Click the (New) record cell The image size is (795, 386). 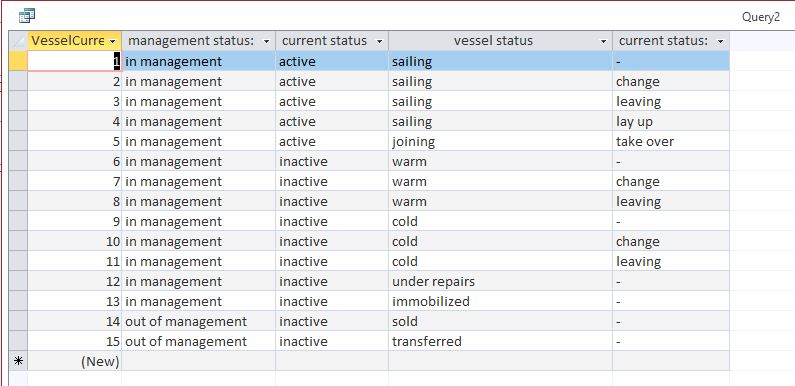coord(75,361)
